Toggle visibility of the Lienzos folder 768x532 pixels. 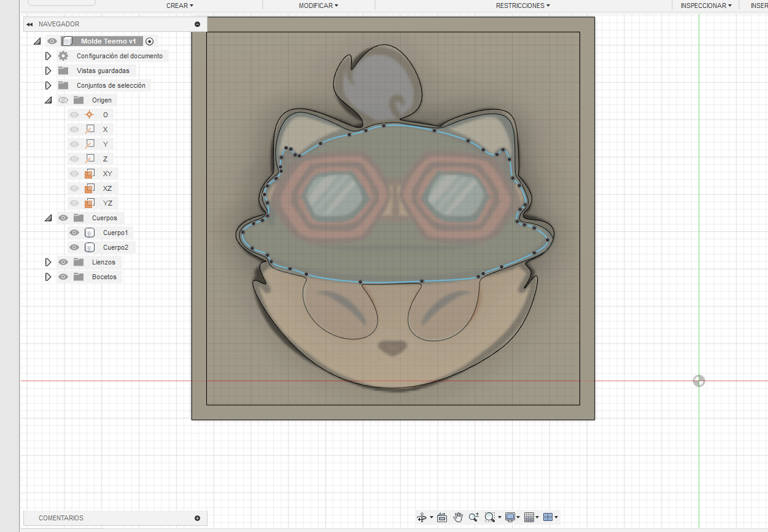coord(63,262)
